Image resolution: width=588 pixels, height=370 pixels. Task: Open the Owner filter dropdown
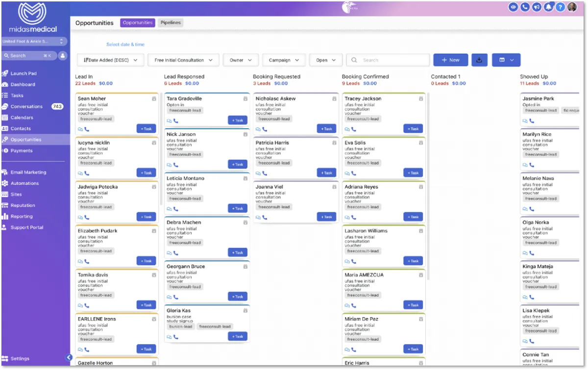241,60
